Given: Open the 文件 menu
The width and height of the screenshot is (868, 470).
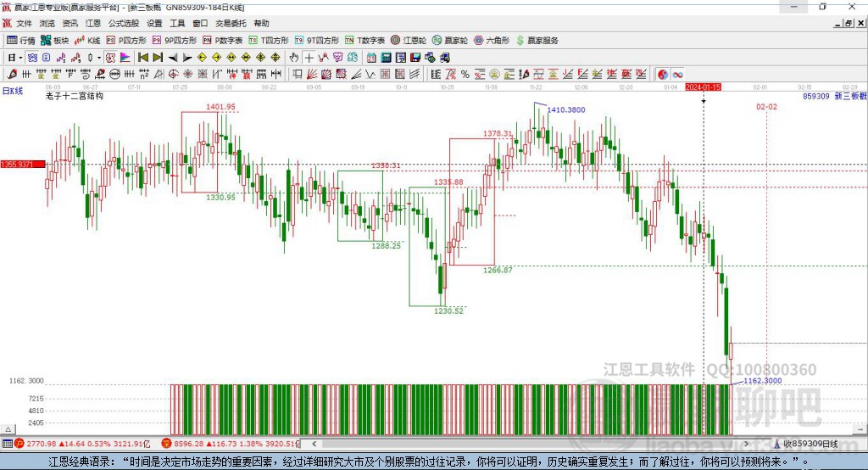Looking at the screenshot, I should (x=24, y=23).
